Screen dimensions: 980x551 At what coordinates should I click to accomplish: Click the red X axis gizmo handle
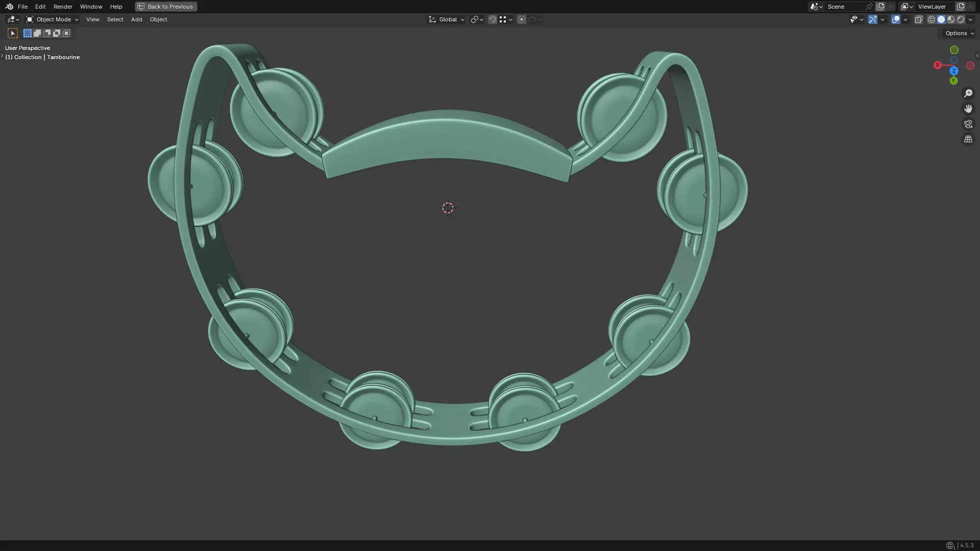(938, 65)
